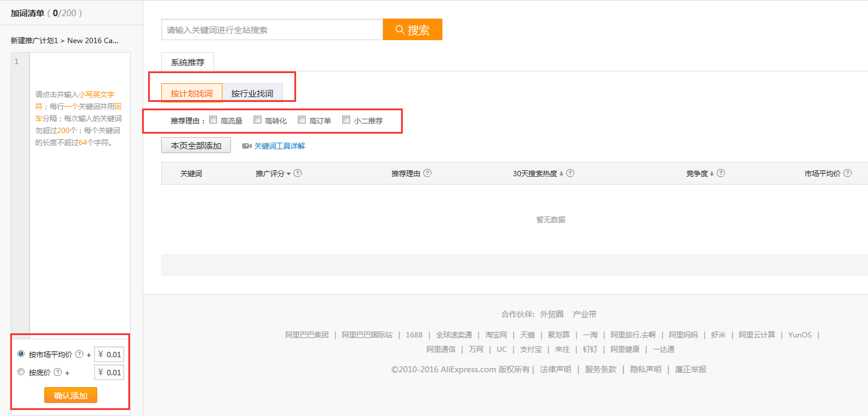Enable the 高流量 checkbox
The width and height of the screenshot is (868, 416).
click(213, 120)
